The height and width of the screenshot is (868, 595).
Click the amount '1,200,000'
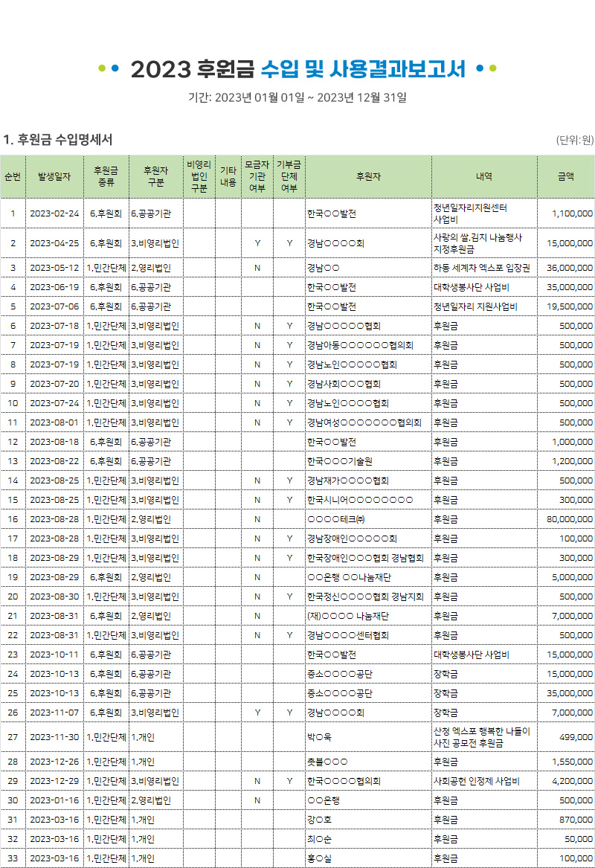coord(572,461)
